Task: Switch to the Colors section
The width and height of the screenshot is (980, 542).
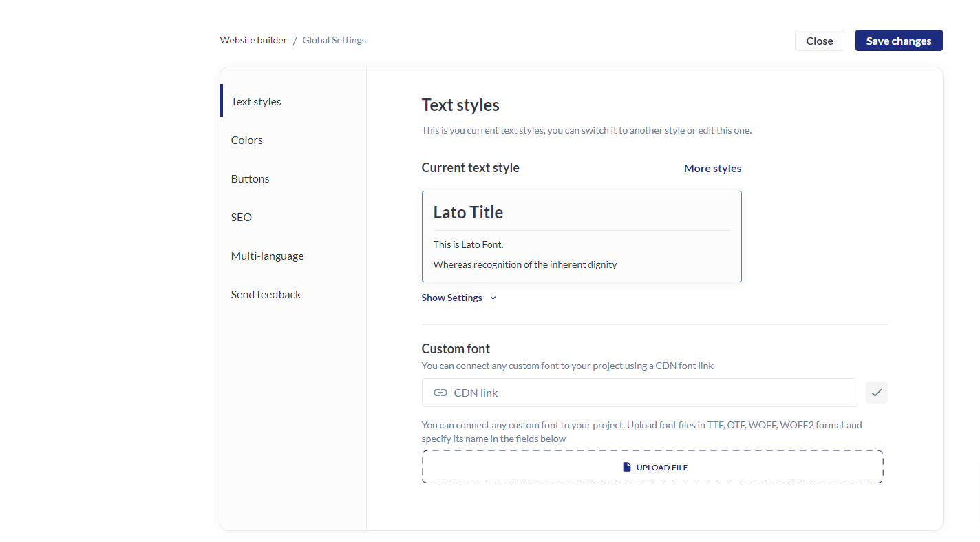Action: click(247, 140)
